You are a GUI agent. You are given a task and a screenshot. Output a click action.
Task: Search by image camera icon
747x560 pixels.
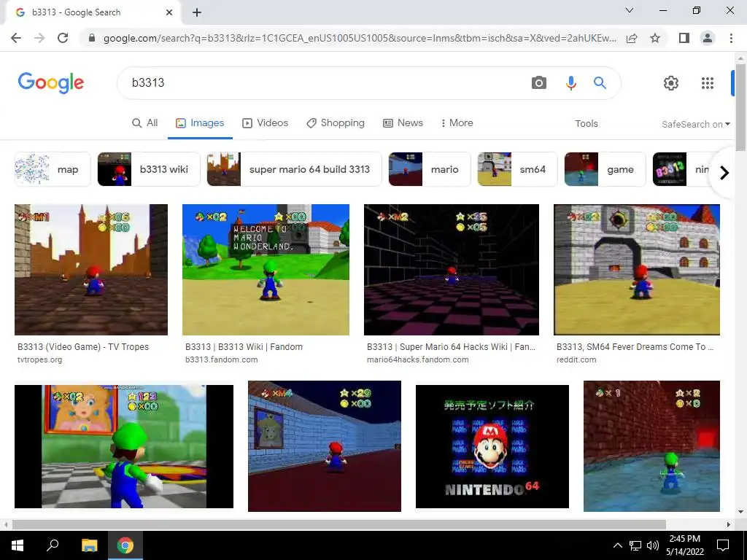click(x=539, y=83)
